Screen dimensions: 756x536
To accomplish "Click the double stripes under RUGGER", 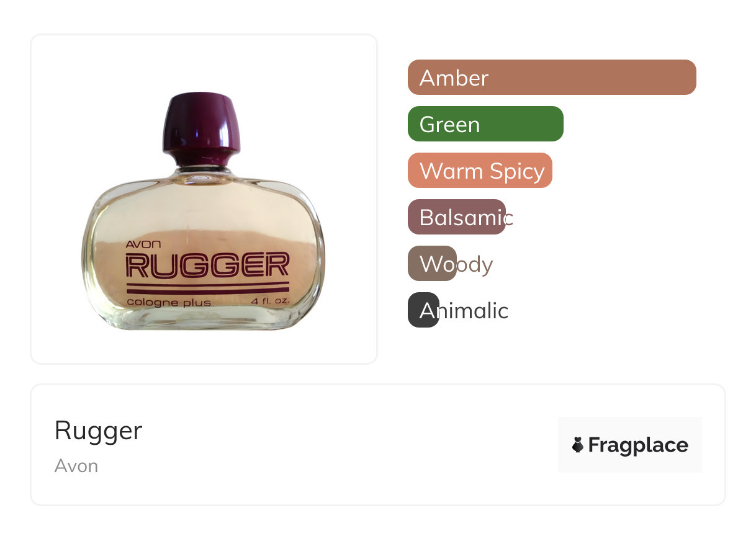I will [x=207, y=288].
